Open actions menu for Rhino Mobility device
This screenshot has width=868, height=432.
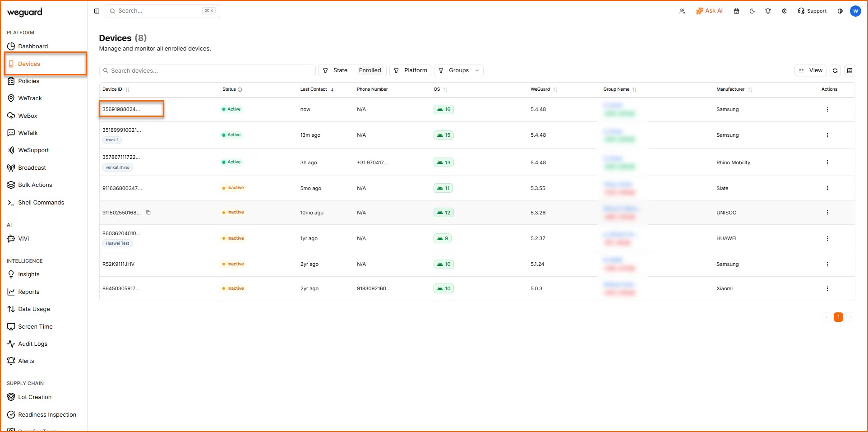pos(827,163)
